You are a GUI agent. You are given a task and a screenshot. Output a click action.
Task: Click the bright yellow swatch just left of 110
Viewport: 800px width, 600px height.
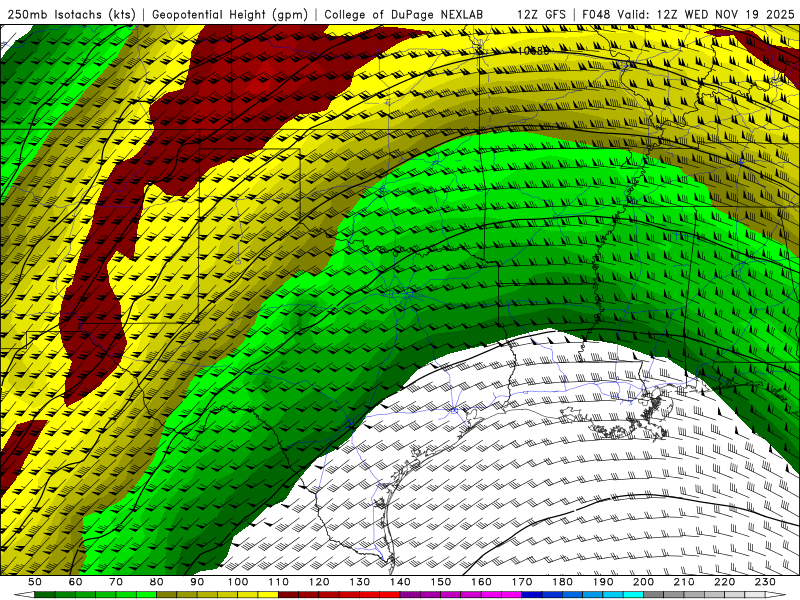268,595
